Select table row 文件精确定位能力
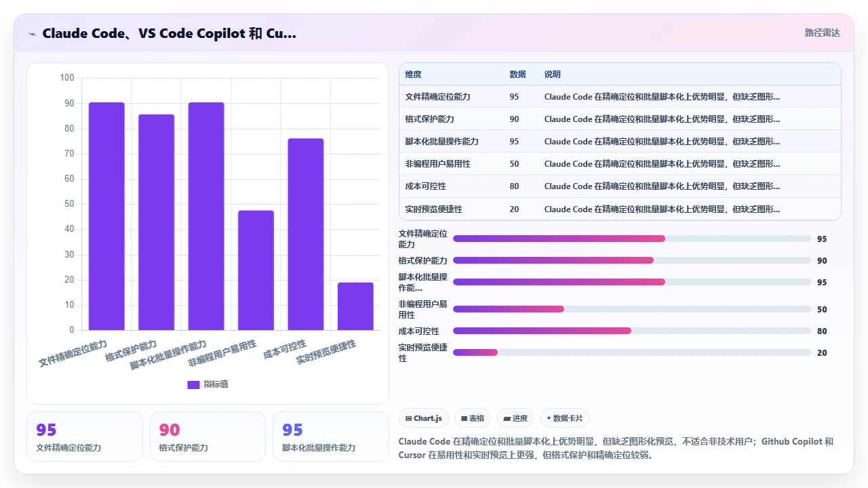This screenshot has width=868, height=488. [620, 97]
